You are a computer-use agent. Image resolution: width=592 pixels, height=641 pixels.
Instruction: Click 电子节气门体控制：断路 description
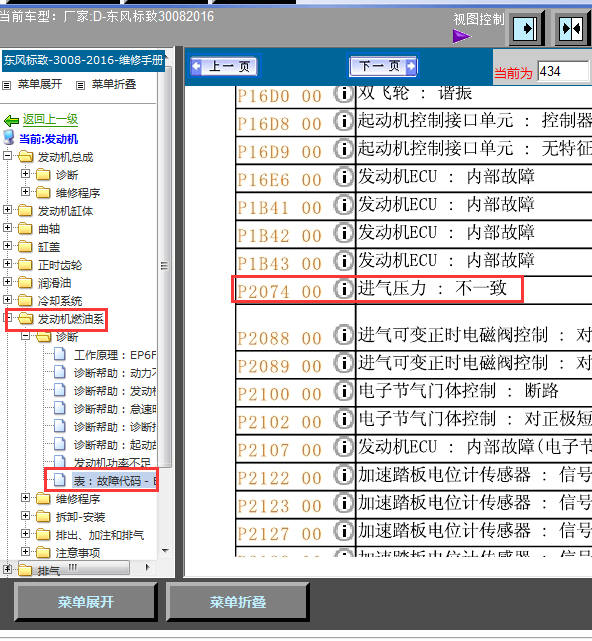click(x=458, y=391)
